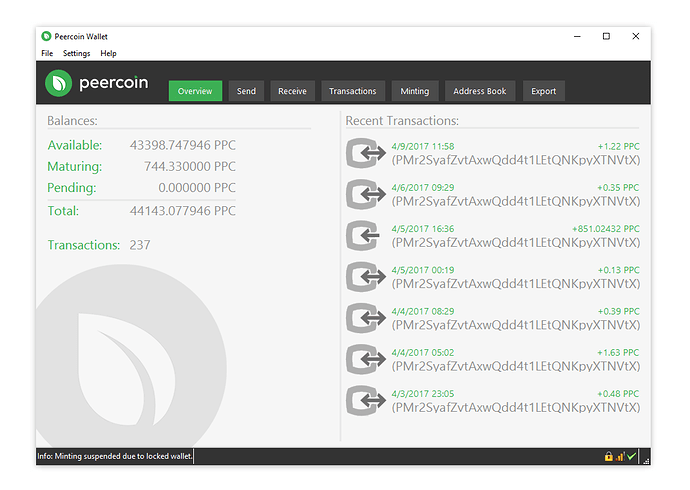The image size is (690, 490).
Task: Click the Export button
Action: coord(543,91)
